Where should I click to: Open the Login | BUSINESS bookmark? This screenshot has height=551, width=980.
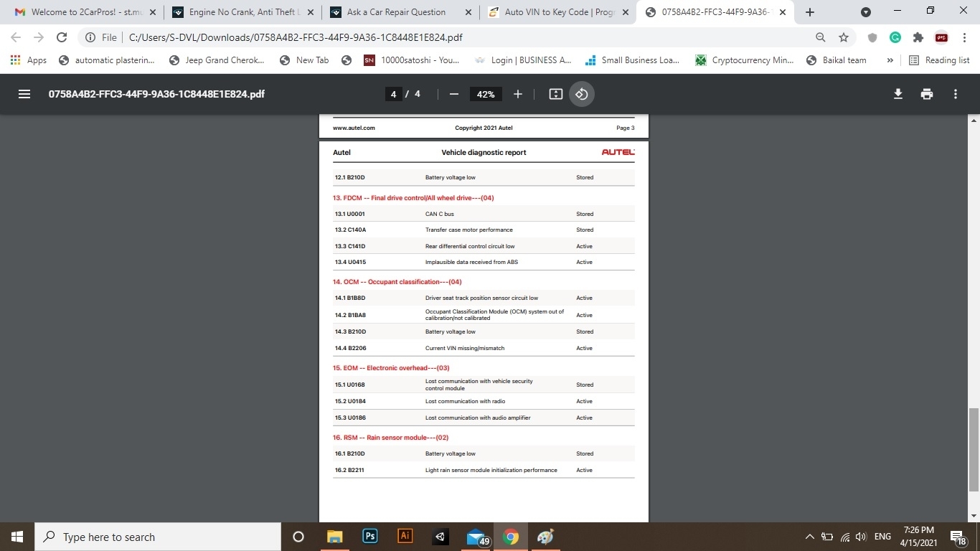(522, 60)
